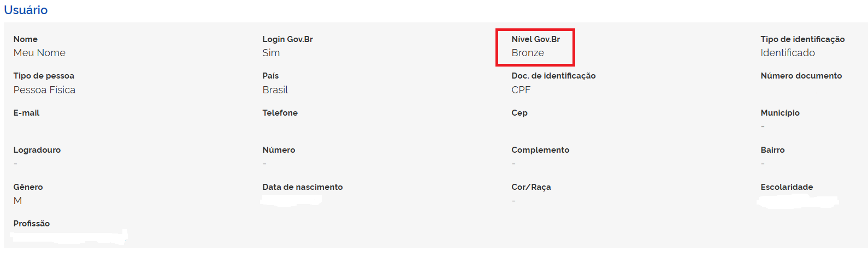Select the 'Logradouro' field label

tap(37, 150)
